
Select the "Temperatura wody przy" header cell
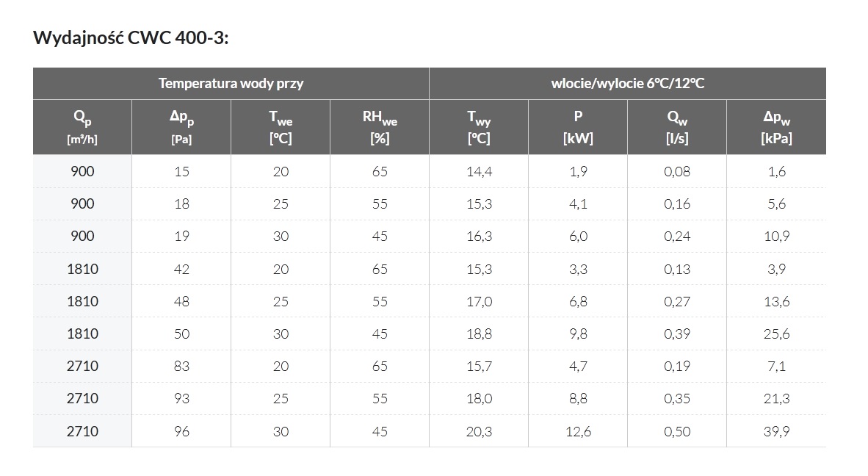(231, 83)
